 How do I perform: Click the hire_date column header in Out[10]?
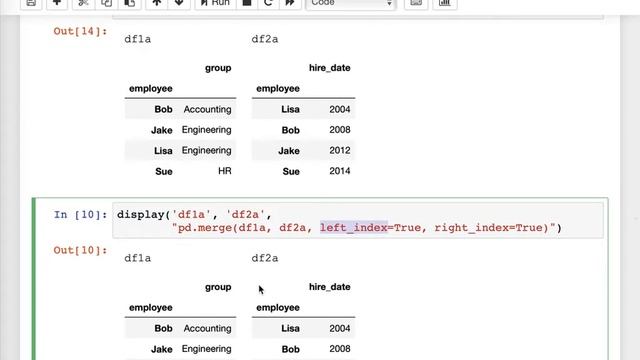329,287
